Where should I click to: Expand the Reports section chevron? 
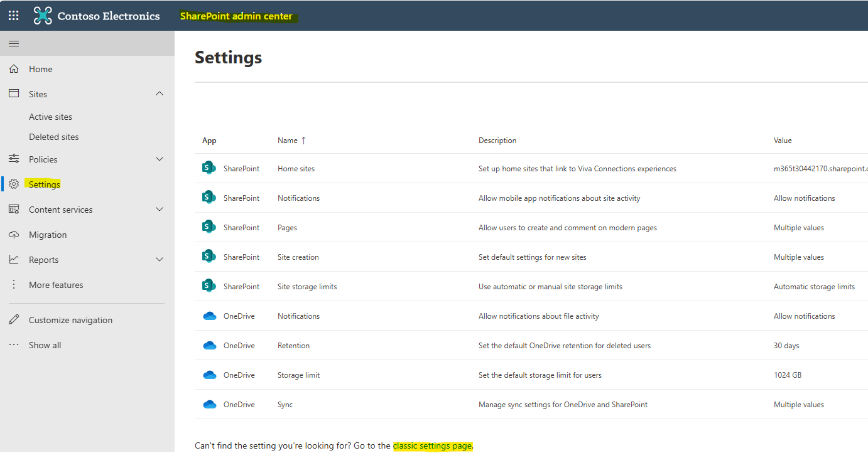pos(160,259)
